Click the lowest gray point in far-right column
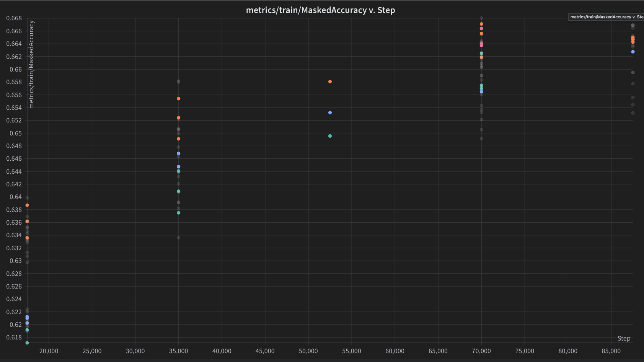 [x=633, y=113]
